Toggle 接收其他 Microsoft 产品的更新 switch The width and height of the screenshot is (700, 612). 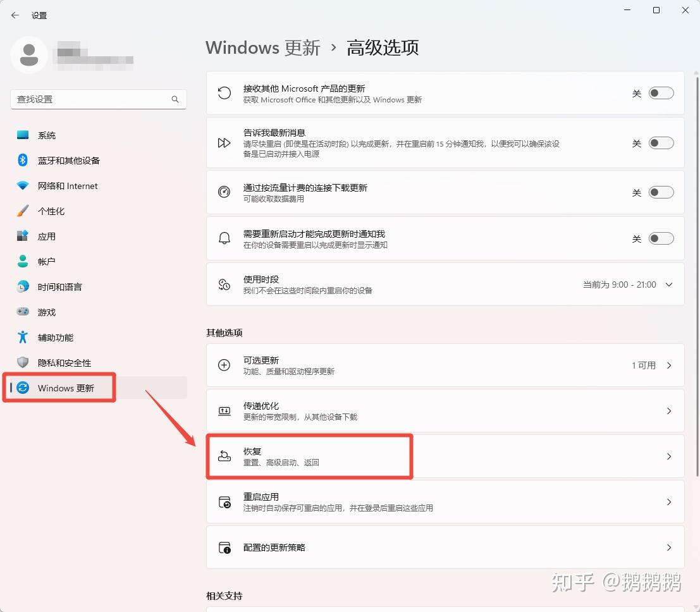coord(661,93)
